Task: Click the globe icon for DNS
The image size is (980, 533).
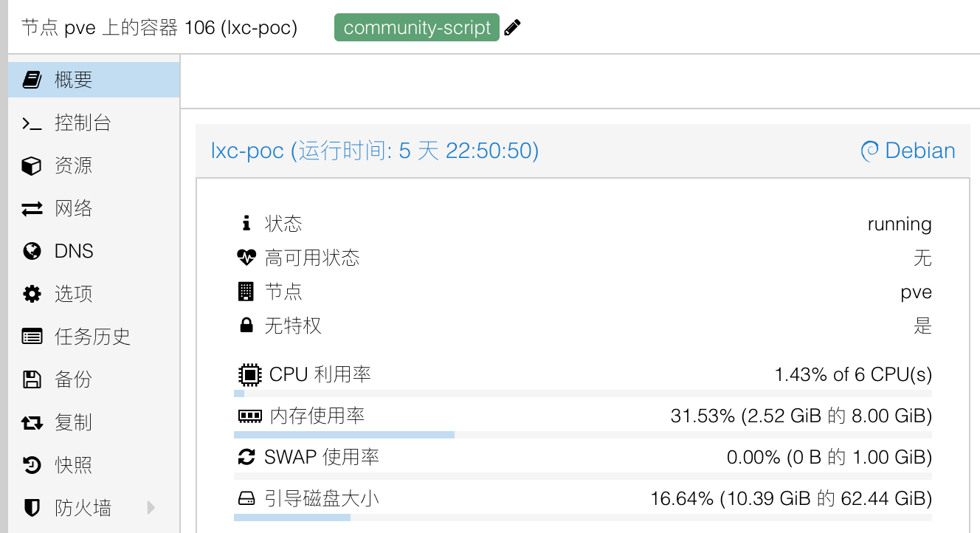Action: (32, 252)
